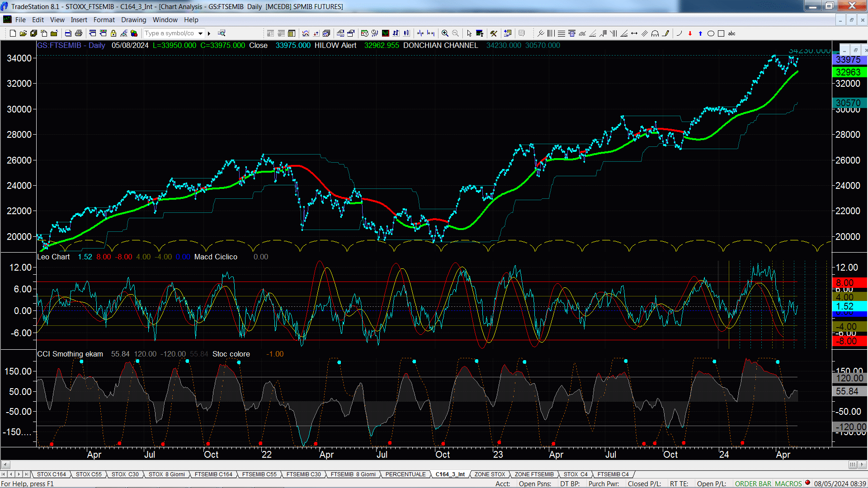Image resolution: width=868 pixels, height=488 pixels.
Task: Click the red macro record indicator
Action: 807,483
